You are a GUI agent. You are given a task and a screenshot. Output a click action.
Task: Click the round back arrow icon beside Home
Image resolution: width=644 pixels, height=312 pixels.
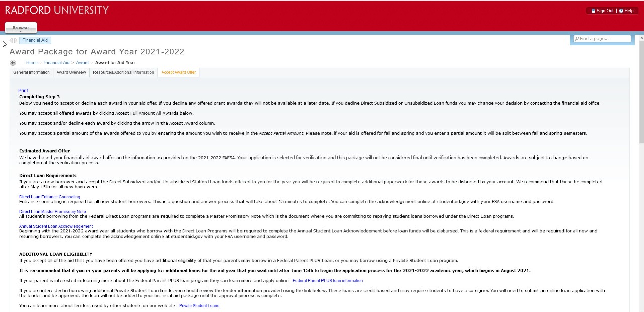click(13, 63)
